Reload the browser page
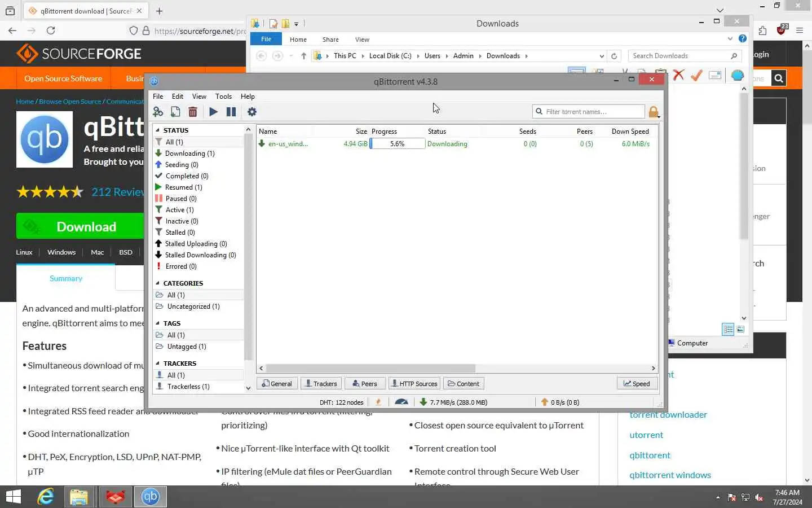The width and height of the screenshot is (812, 508). (x=51, y=30)
